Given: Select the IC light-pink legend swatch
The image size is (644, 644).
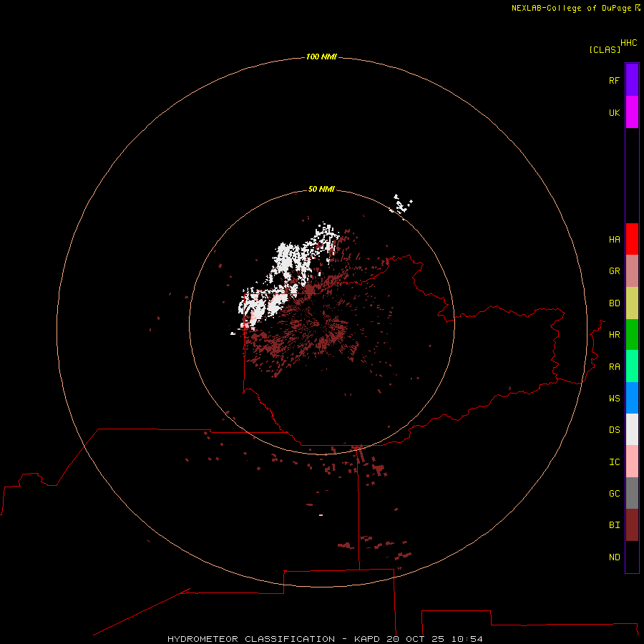Looking at the screenshot, I should tap(632, 462).
